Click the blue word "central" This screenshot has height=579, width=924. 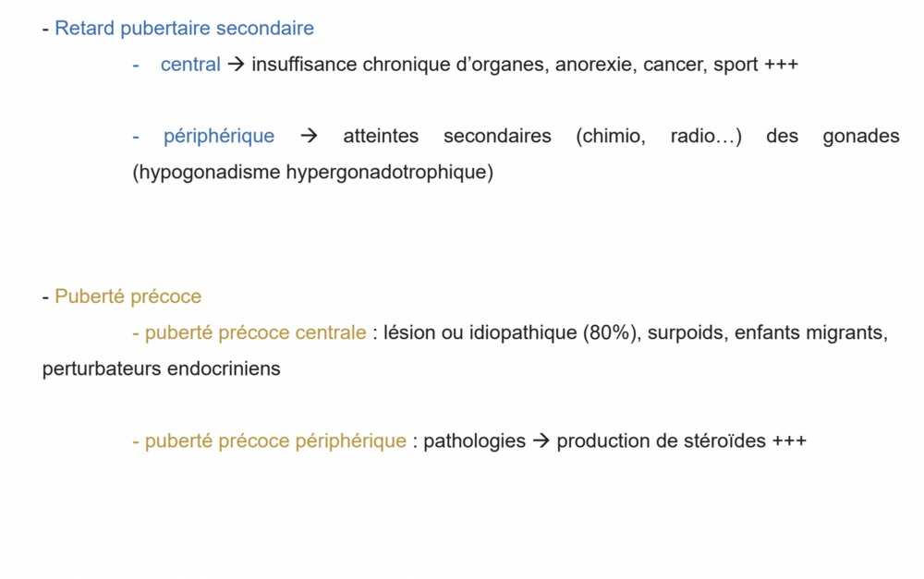pyautogui.click(x=190, y=65)
